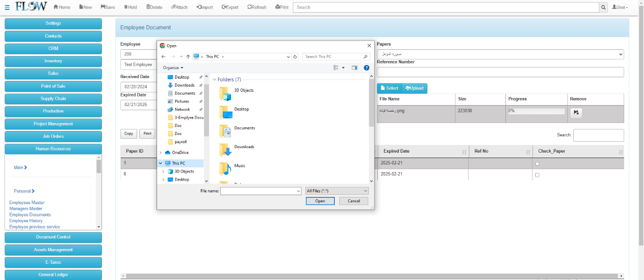The height and width of the screenshot is (280, 644).
Task: Click Save in the top toolbar
Action: coord(108,7)
